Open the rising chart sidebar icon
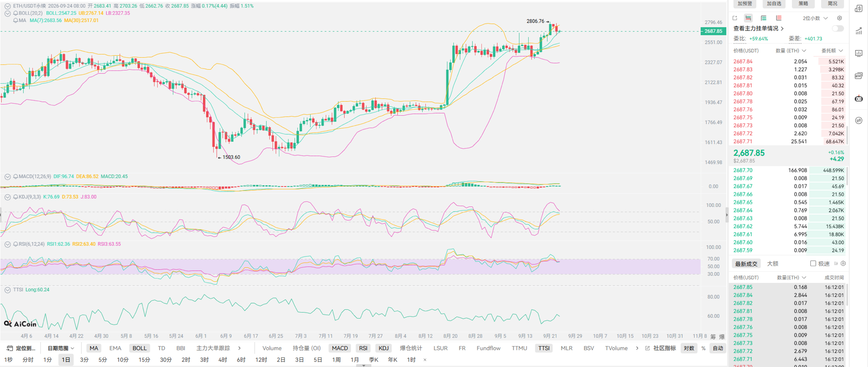The width and height of the screenshot is (868, 367). click(x=859, y=31)
